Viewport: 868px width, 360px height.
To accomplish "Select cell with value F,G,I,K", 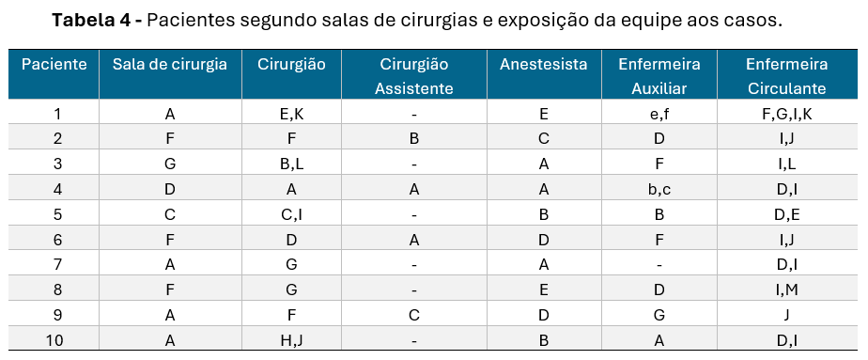I will (x=787, y=113).
